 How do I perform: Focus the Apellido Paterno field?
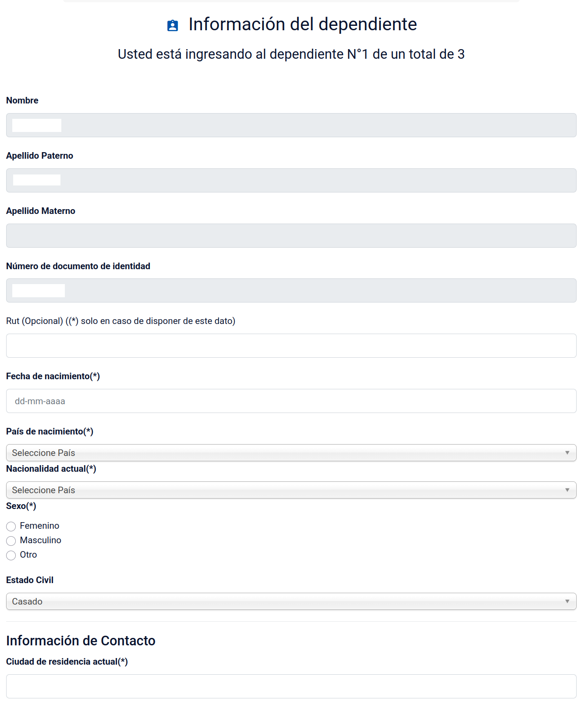click(291, 181)
